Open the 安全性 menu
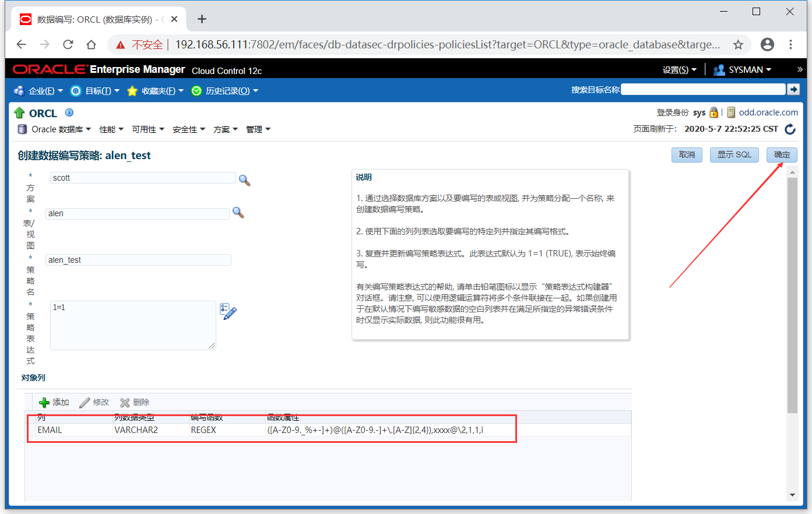812x514 pixels. tap(189, 129)
